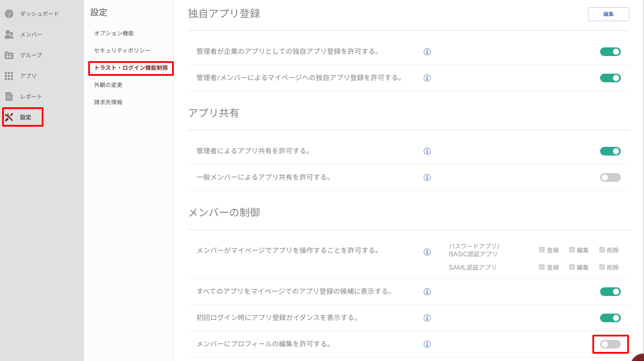Click the Members people icon

tap(9, 34)
